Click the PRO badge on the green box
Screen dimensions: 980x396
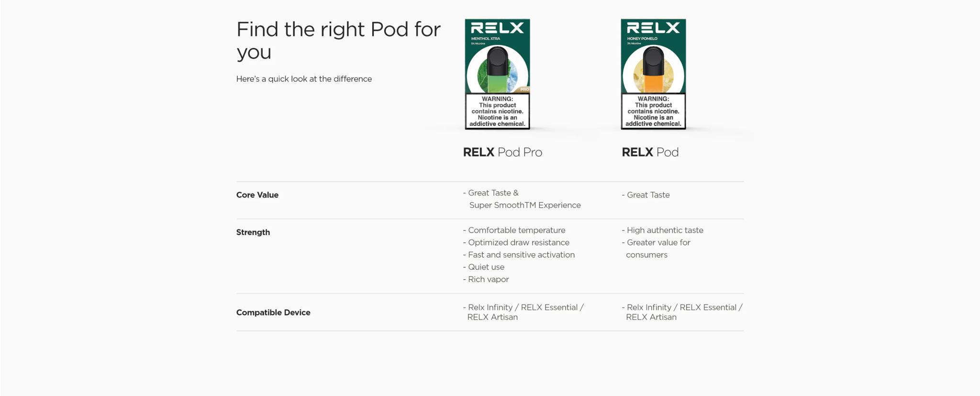(x=524, y=90)
